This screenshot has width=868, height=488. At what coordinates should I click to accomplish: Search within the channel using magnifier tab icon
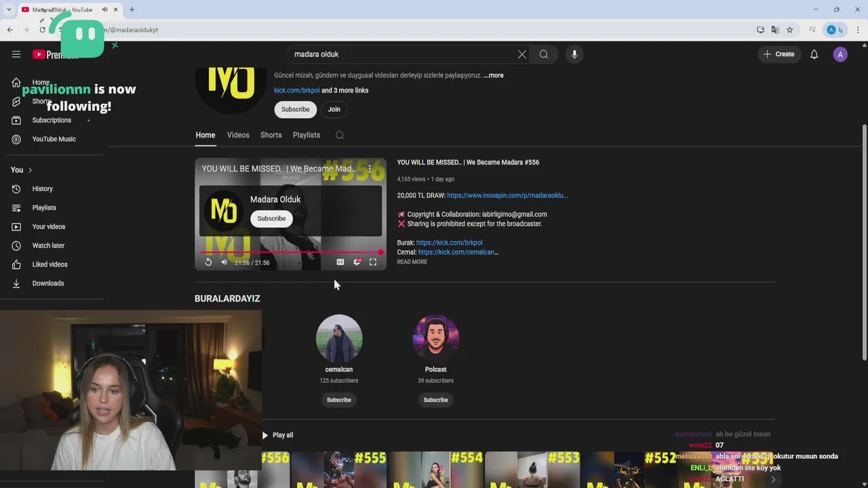tap(340, 135)
